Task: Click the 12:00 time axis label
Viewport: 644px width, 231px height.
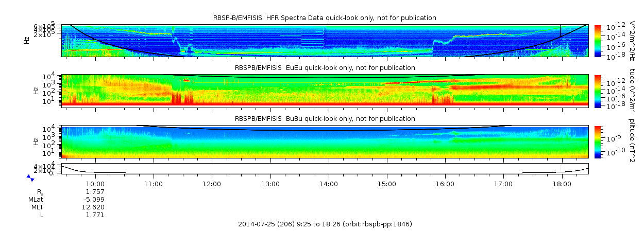Action: coord(212,184)
